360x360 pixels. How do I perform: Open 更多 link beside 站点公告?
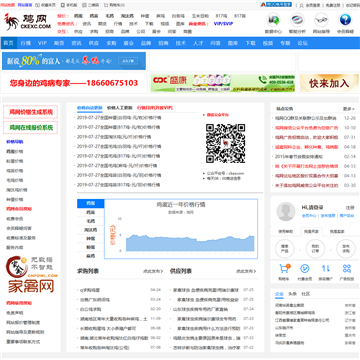[349, 109]
